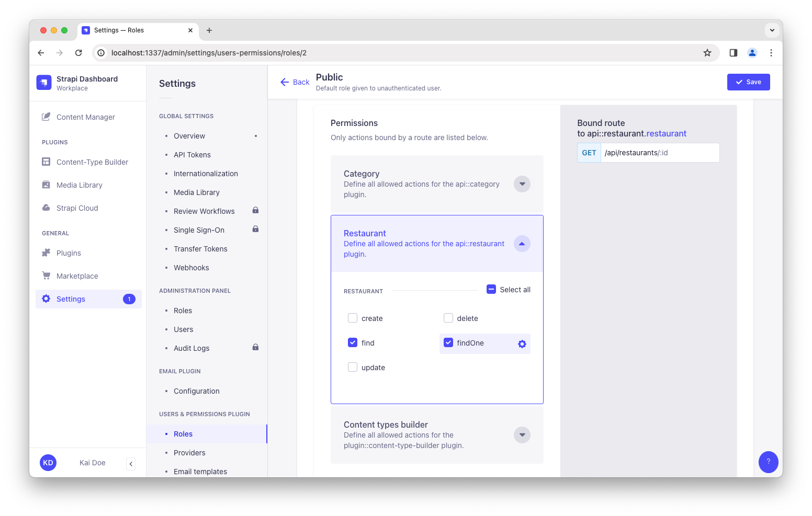The width and height of the screenshot is (812, 516).
Task: Open findOne advanced settings gear
Action: pyautogui.click(x=522, y=343)
